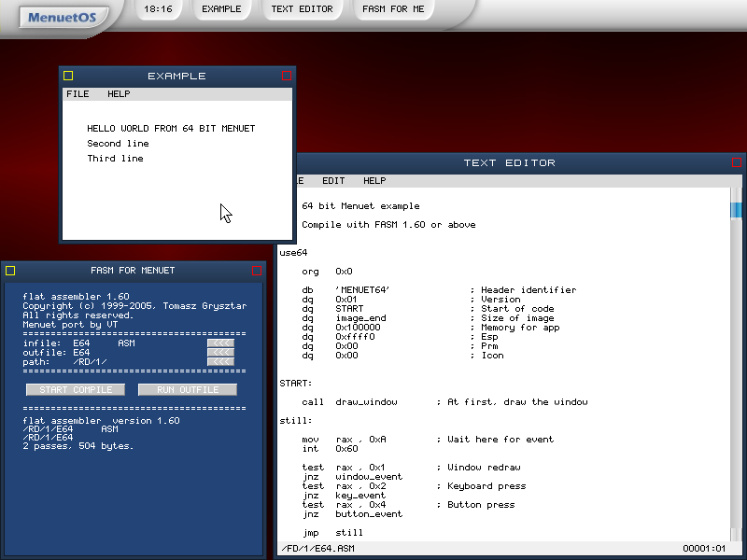Click the "; Window redraw" comment
The image size is (747, 560).
click(478, 468)
